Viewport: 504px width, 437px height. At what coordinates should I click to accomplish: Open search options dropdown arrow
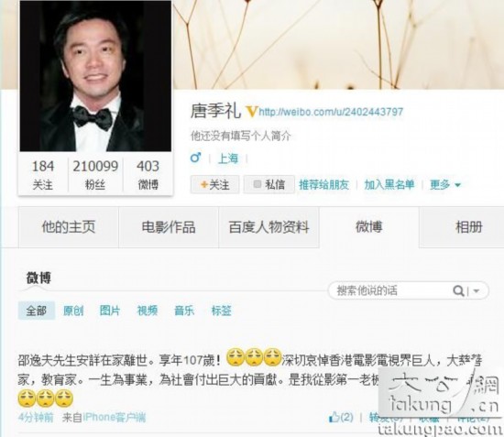(x=477, y=291)
